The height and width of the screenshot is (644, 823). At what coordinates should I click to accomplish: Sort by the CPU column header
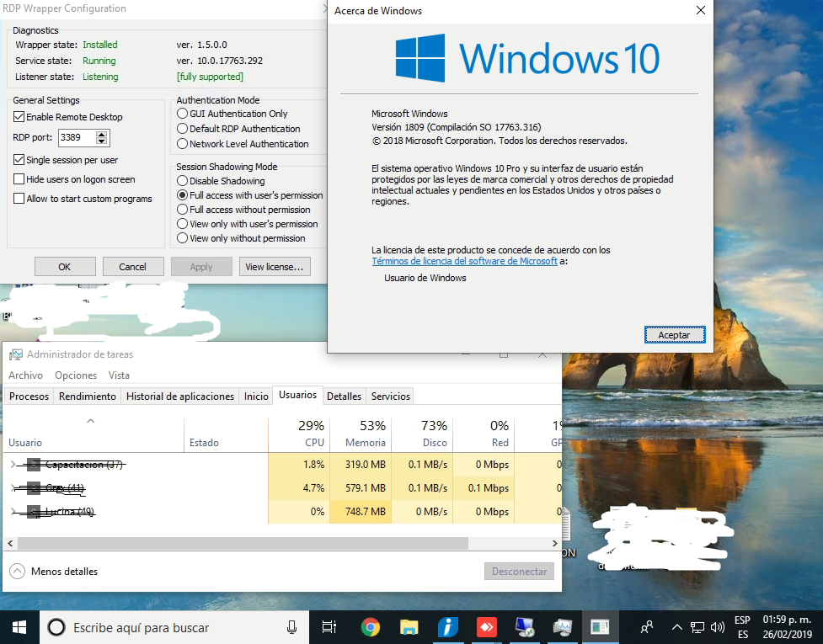coord(299,434)
